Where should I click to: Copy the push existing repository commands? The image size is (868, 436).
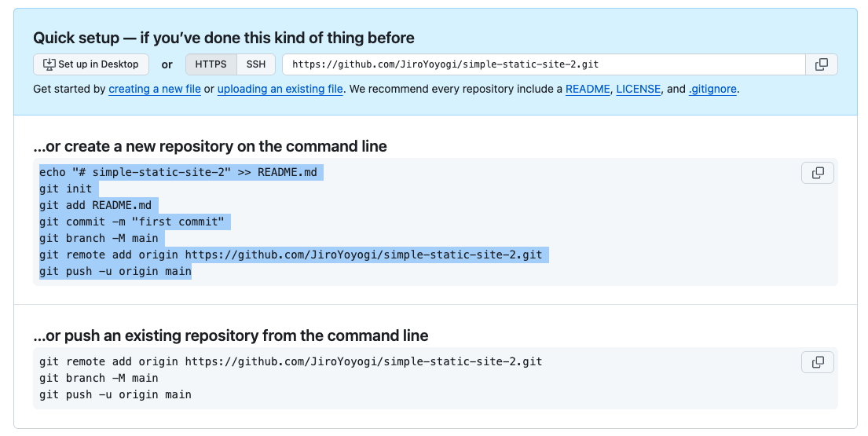pos(817,362)
